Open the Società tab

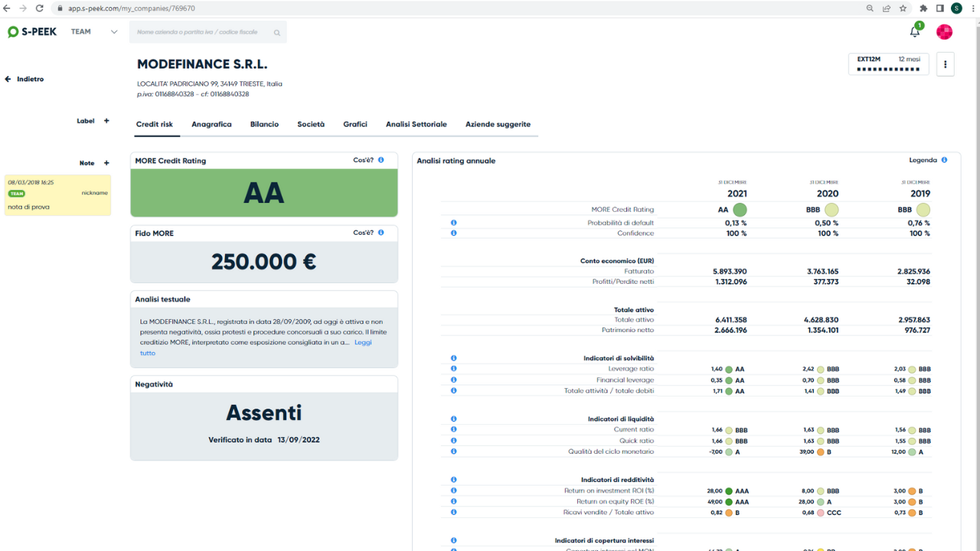[x=311, y=124]
